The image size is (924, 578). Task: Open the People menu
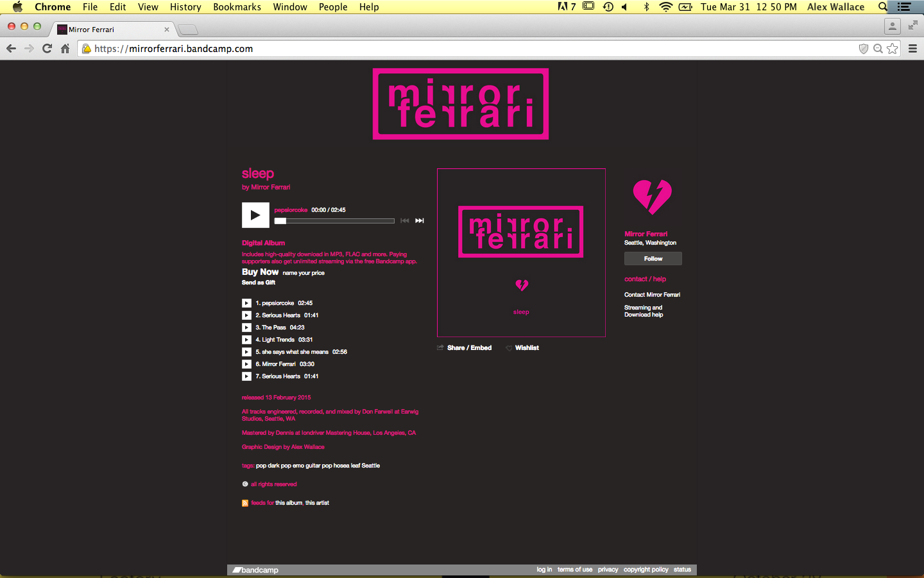tap(333, 6)
